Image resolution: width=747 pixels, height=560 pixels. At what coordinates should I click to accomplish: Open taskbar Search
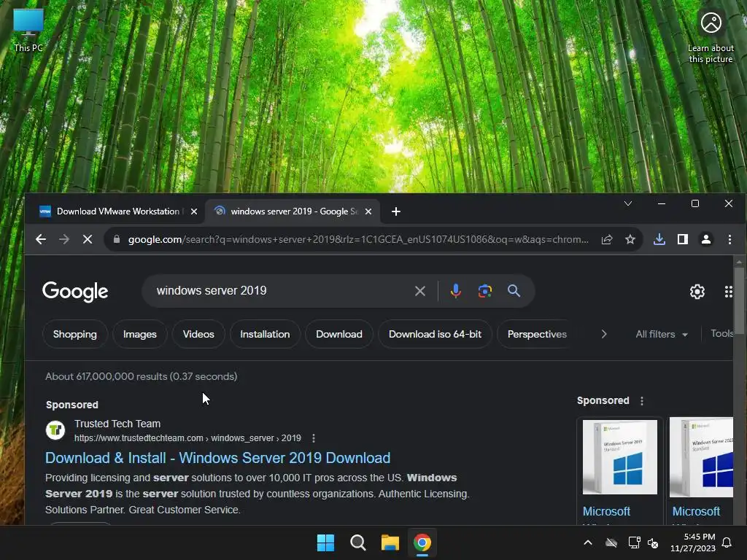point(357,542)
